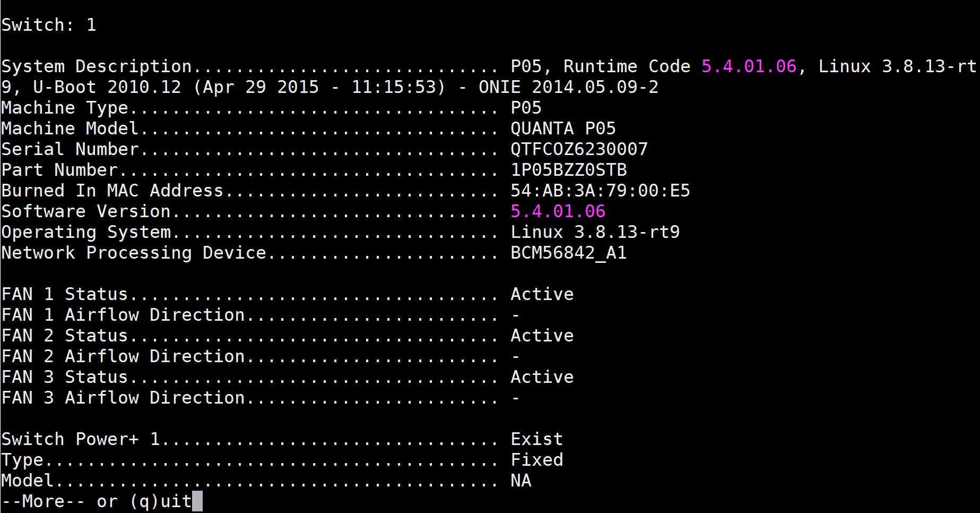Click the FAN 3 Status Active value
Image resolution: width=980 pixels, height=513 pixels.
tap(542, 377)
